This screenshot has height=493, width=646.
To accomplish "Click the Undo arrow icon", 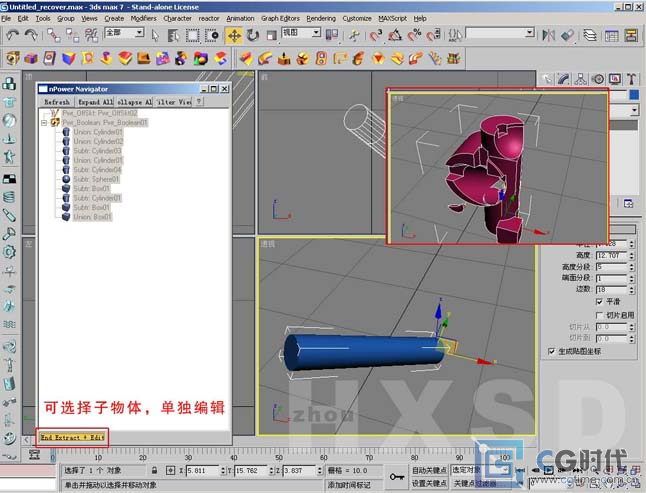I will (x=13, y=35).
